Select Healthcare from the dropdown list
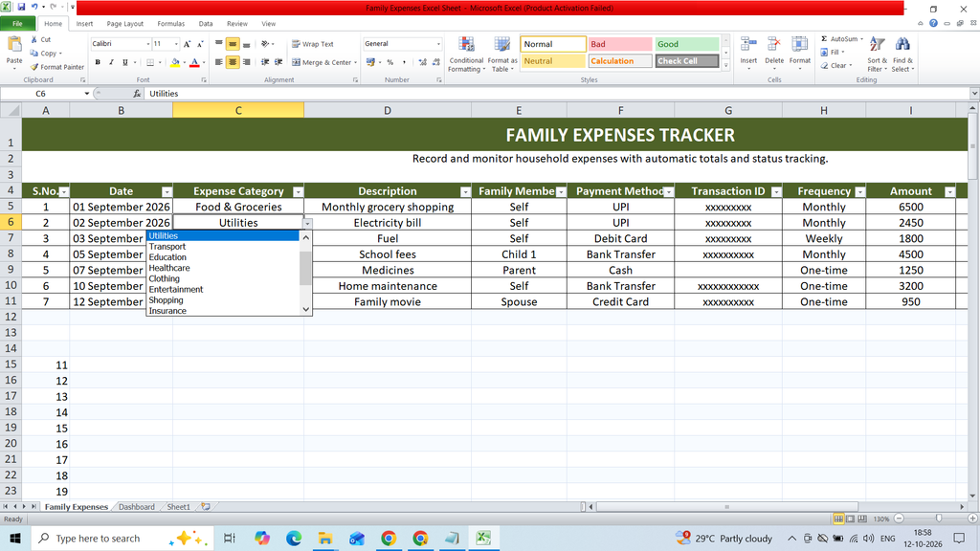980x551 pixels. coord(169,268)
